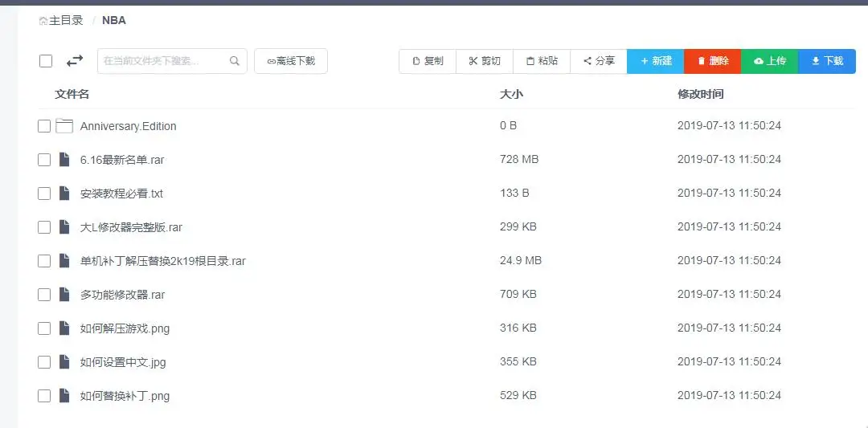868x428 pixels.
Task: Click file name 大L修改器完整版.rar
Action: pyautogui.click(x=131, y=227)
